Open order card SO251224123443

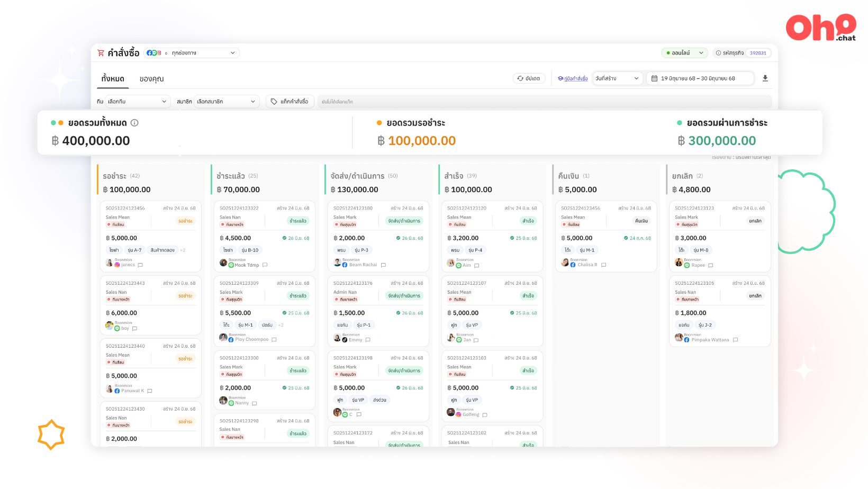[x=151, y=305]
